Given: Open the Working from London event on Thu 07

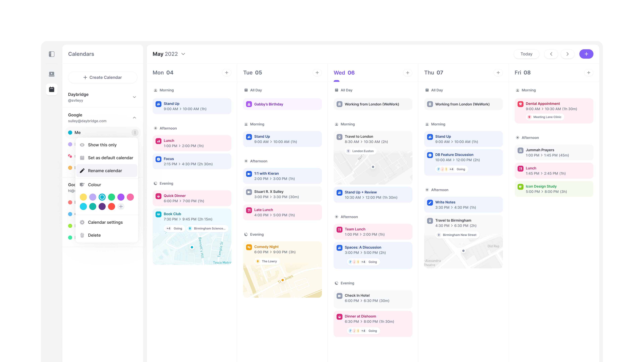Looking at the screenshot, I should [463, 104].
